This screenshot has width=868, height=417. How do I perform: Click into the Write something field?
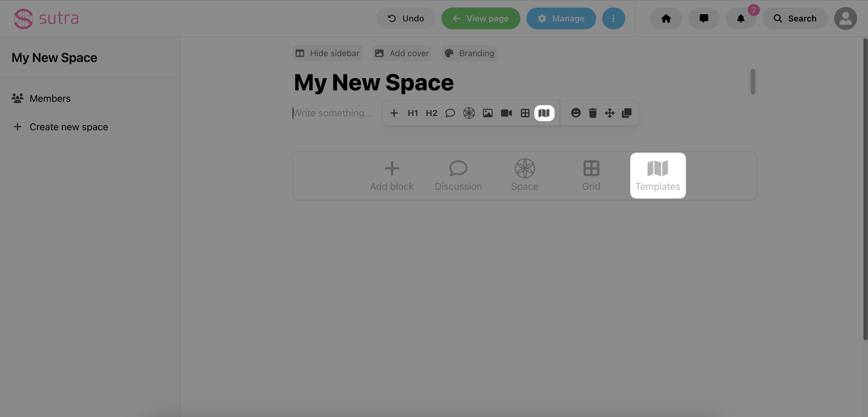pos(333,113)
